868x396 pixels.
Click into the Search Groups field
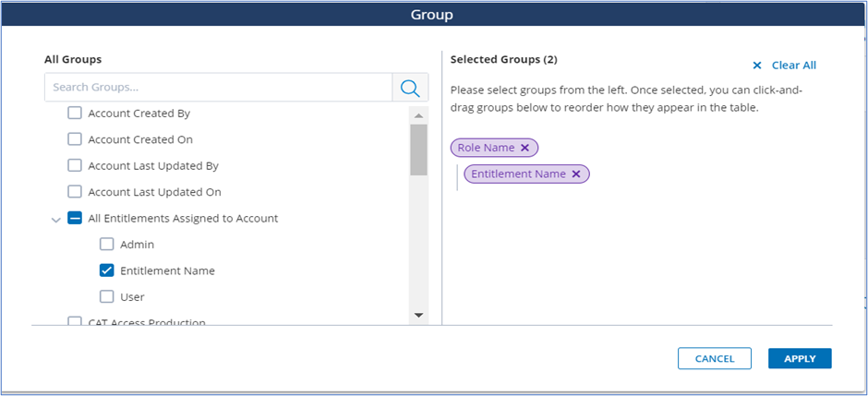click(x=218, y=88)
